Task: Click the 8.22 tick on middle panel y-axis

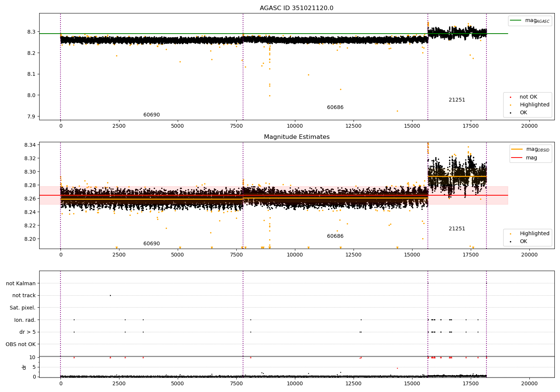Action: pyautogui.click(x=30, y=225)
